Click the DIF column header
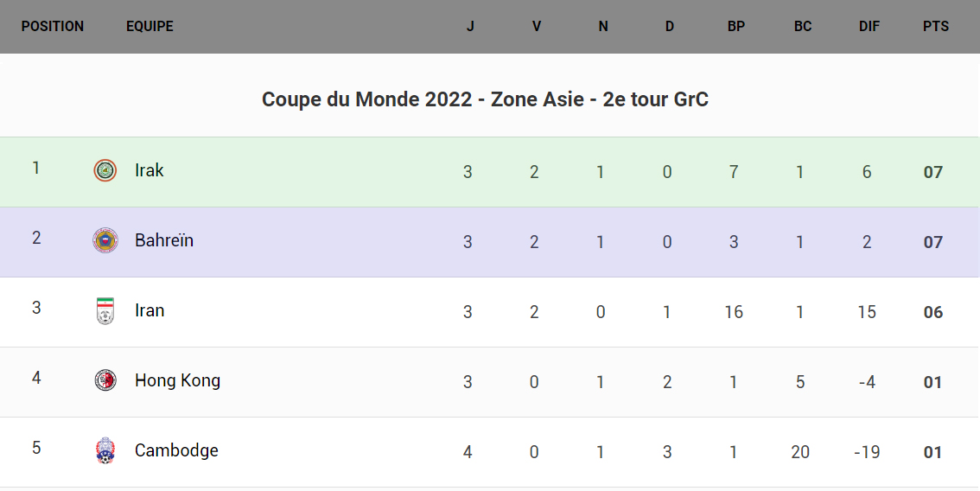This screenshot has width=980, height=491. click(x=869, y=26)
